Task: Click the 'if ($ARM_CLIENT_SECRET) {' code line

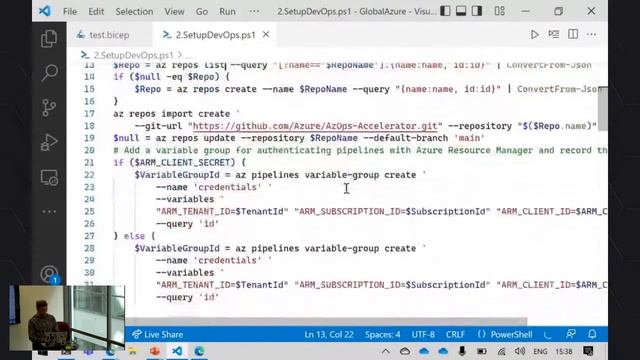Action: tap(180, 163)
